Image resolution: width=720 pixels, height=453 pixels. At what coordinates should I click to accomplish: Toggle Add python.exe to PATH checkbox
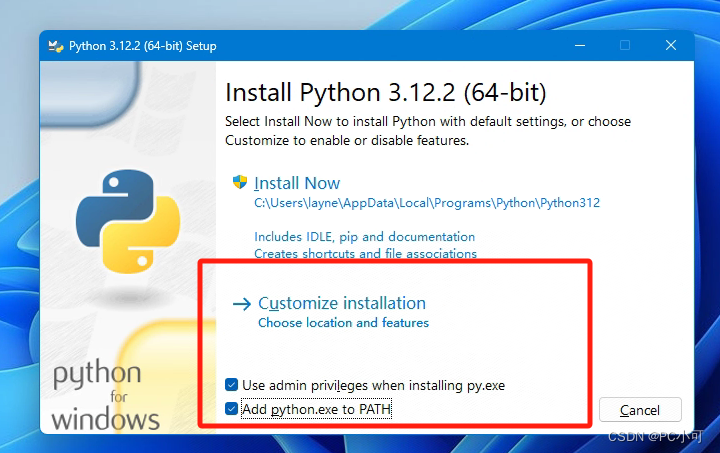pyautogui.click(x=231, y=408)
